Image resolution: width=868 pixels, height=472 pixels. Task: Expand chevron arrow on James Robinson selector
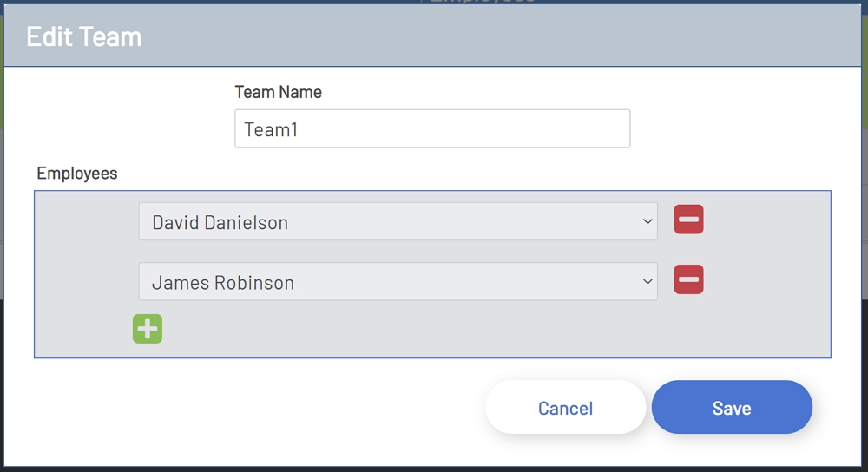pos(648,282)
